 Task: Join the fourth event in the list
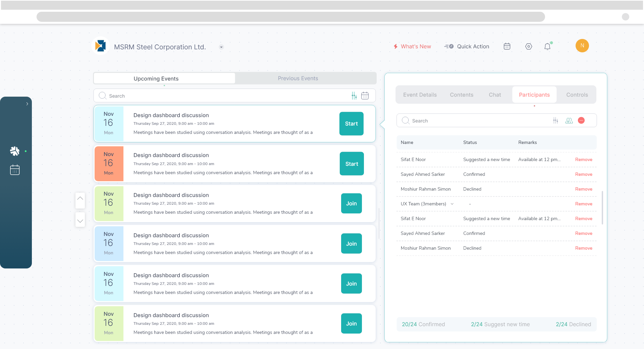[352, 244]
